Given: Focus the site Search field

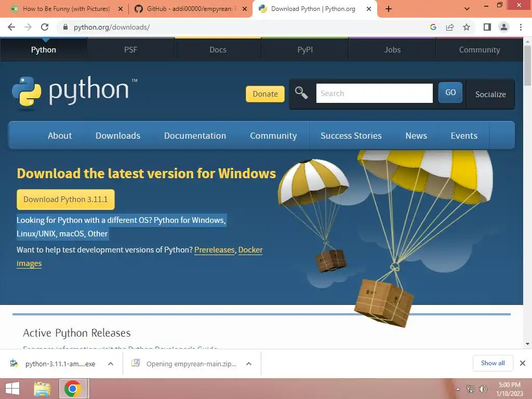Looking at the screenshot, I should coord(374,94).
